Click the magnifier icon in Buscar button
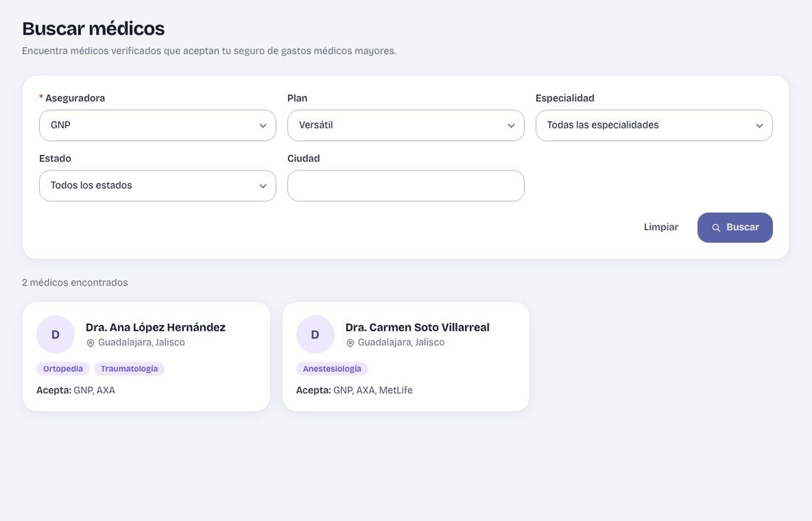Screen dimensions: 812x521 click(716, 228)
